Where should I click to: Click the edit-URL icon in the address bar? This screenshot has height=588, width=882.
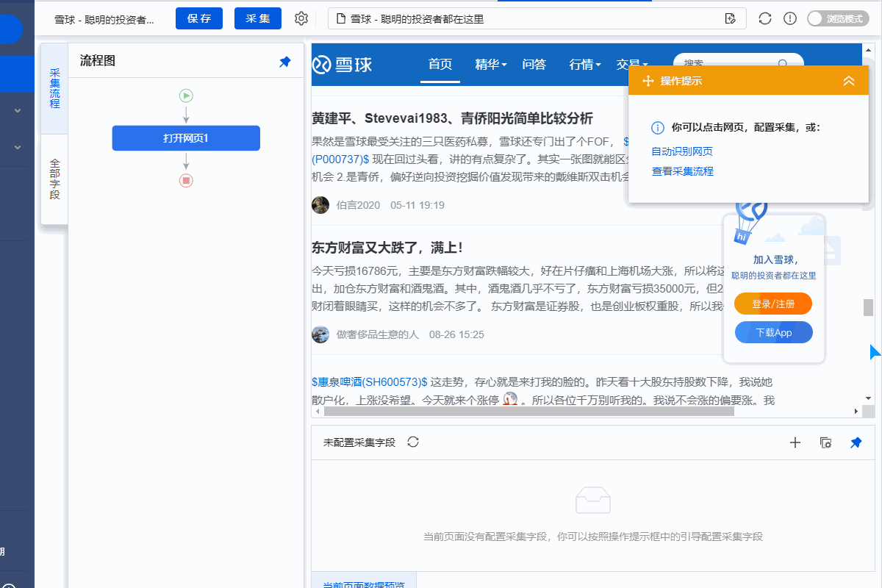click(730, 19)
